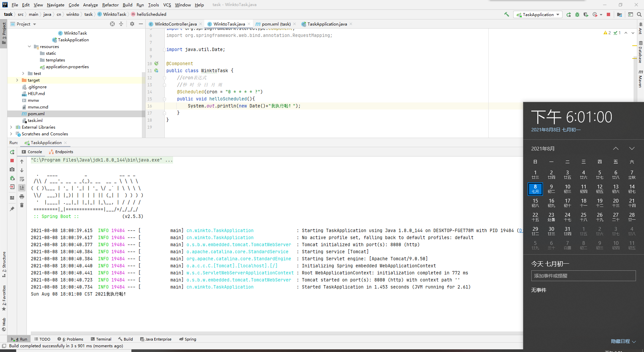The width and height of the screenshot is (644, 352).
Task: Move up the stack trace arrow in console
Action: pos(22,162)
